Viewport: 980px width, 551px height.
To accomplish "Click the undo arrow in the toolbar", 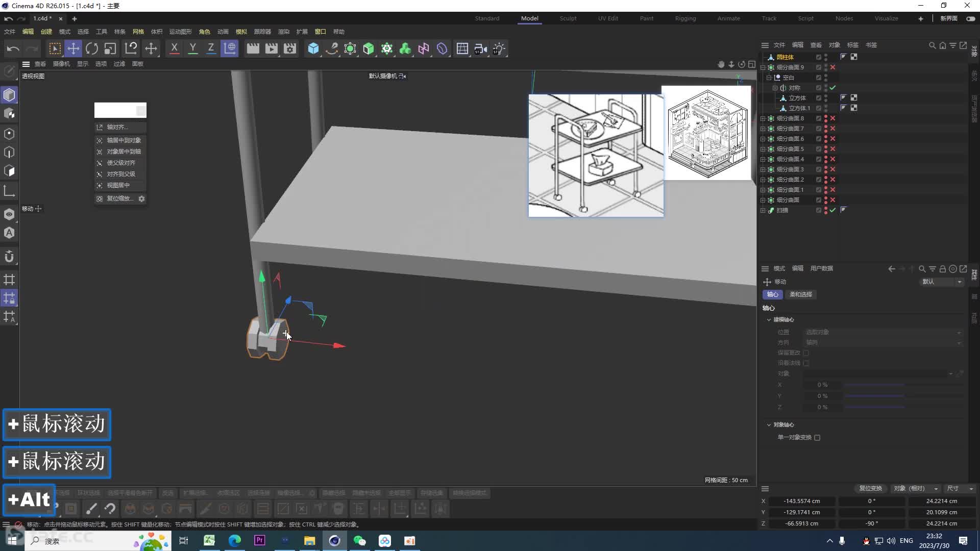I will coord(13,48).
